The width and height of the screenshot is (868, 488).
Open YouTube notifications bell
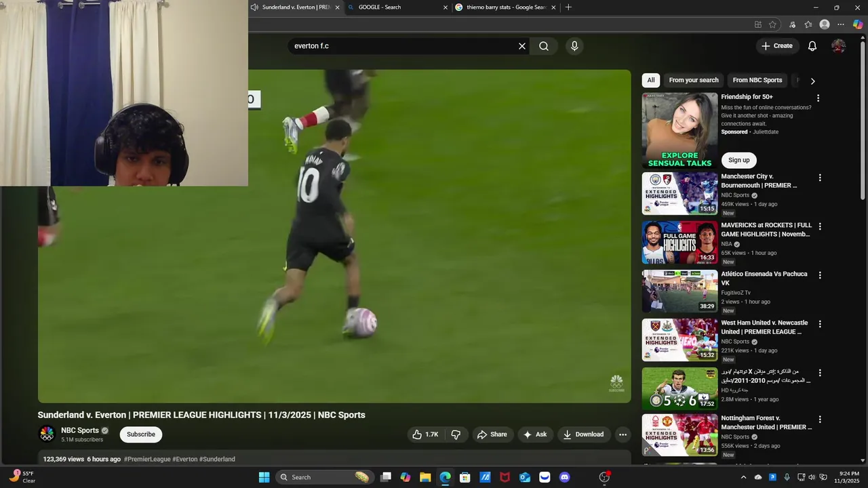[812, 46]
